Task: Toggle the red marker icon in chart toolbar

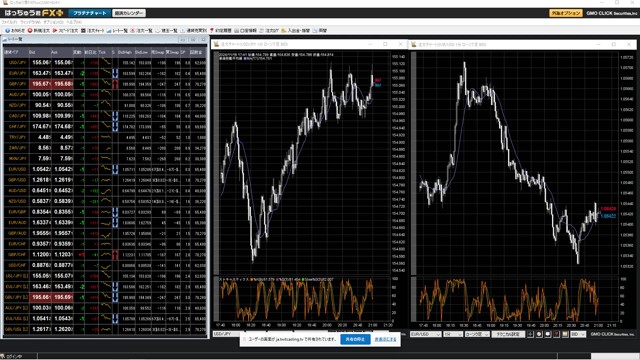Action: coord(556,334)
